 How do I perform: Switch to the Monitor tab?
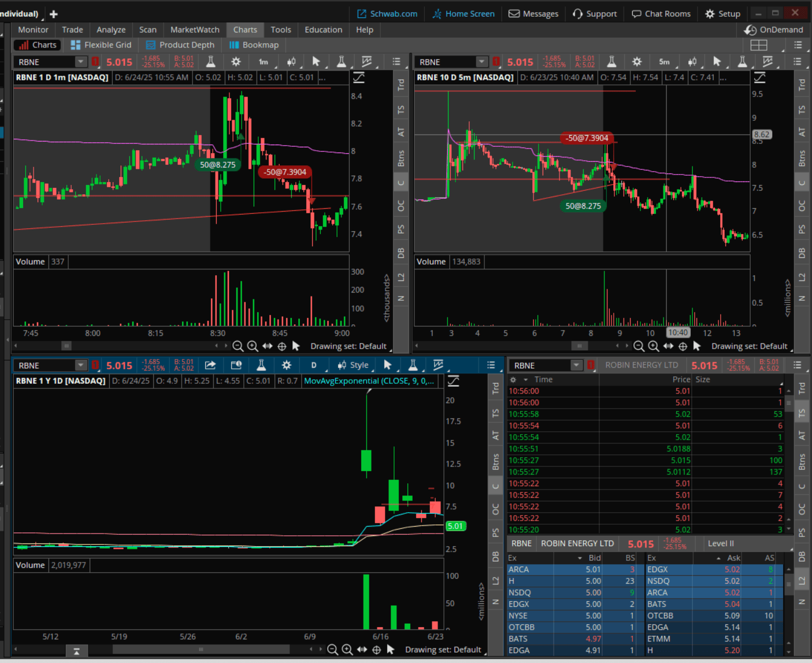point(34,29)
